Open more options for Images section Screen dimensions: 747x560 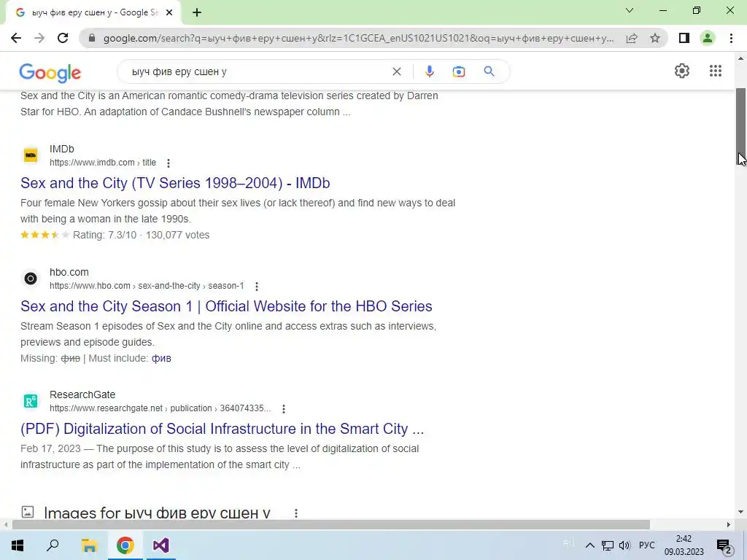[296, 513]
